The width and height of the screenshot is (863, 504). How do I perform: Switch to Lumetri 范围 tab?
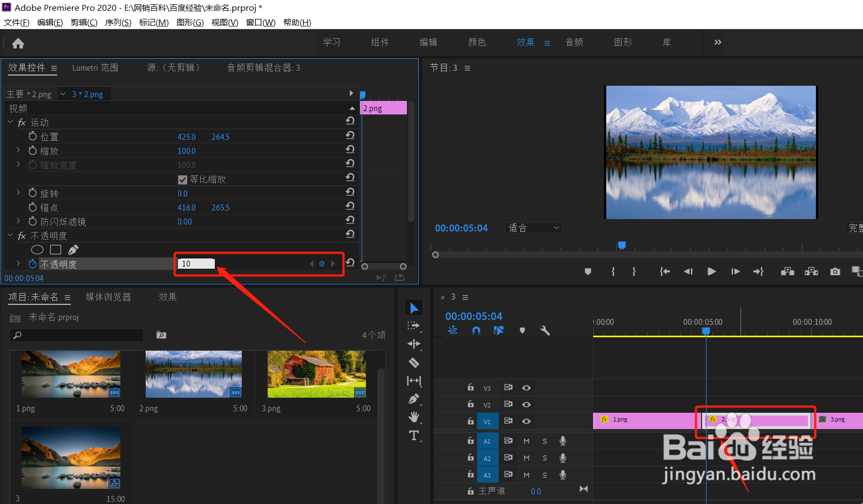[x=96, y=68]
